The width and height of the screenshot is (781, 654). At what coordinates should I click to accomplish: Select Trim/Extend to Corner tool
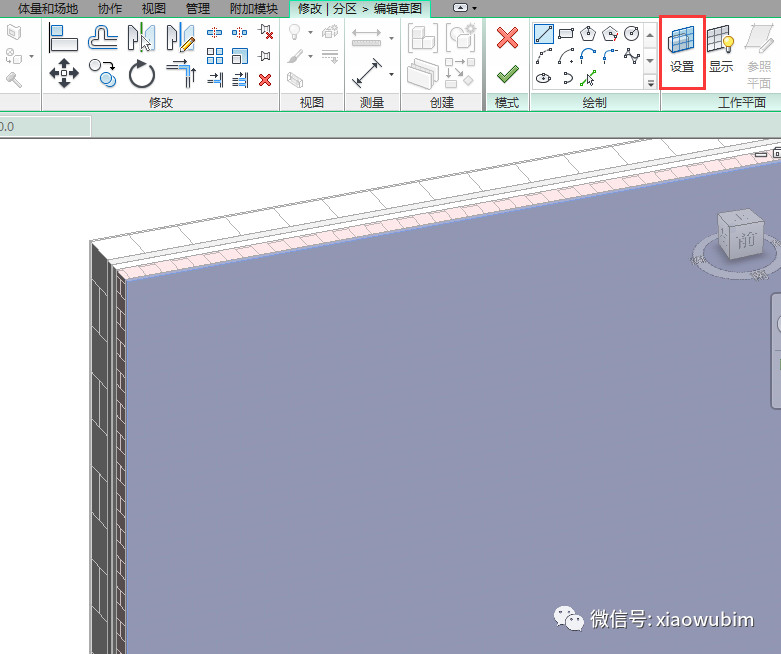[x=181, y=73]
